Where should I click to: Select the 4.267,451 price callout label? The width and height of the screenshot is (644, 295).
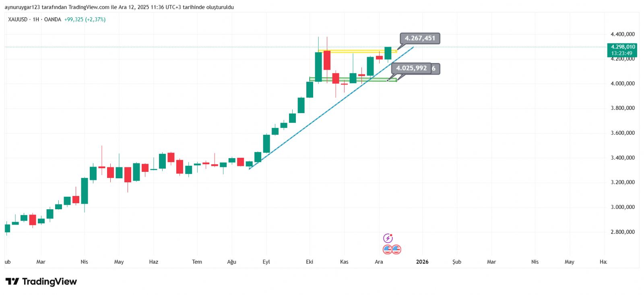[420, 38]
